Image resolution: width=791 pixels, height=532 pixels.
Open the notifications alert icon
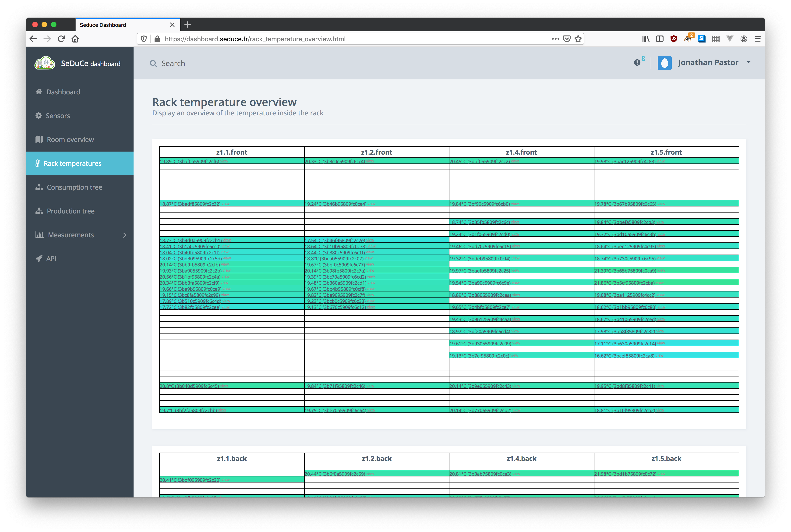point(637,62)
